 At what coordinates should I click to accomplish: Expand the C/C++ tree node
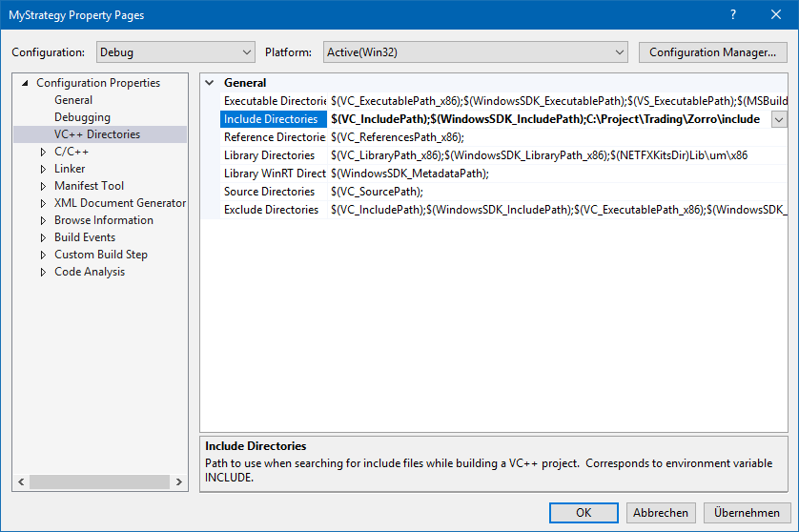pos(43,152)
